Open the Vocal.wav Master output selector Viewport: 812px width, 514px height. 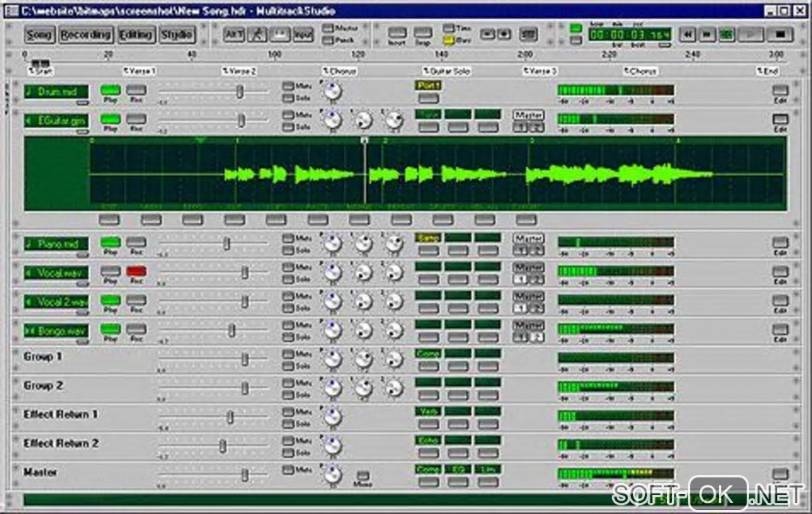tap(529, 267)
